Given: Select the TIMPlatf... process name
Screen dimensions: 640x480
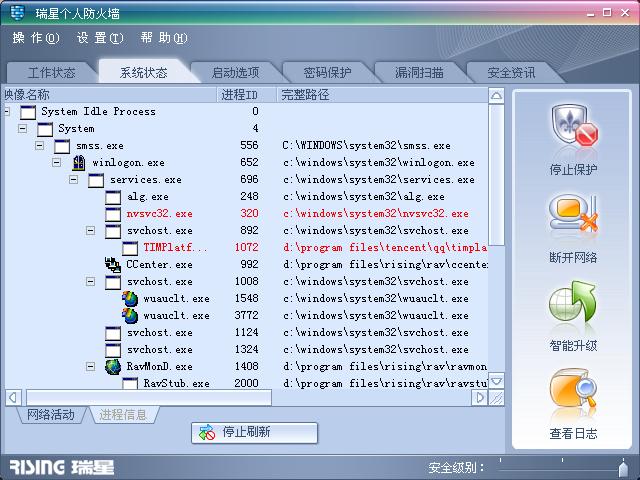Looking at the screenshot, I should pos(176,248).
